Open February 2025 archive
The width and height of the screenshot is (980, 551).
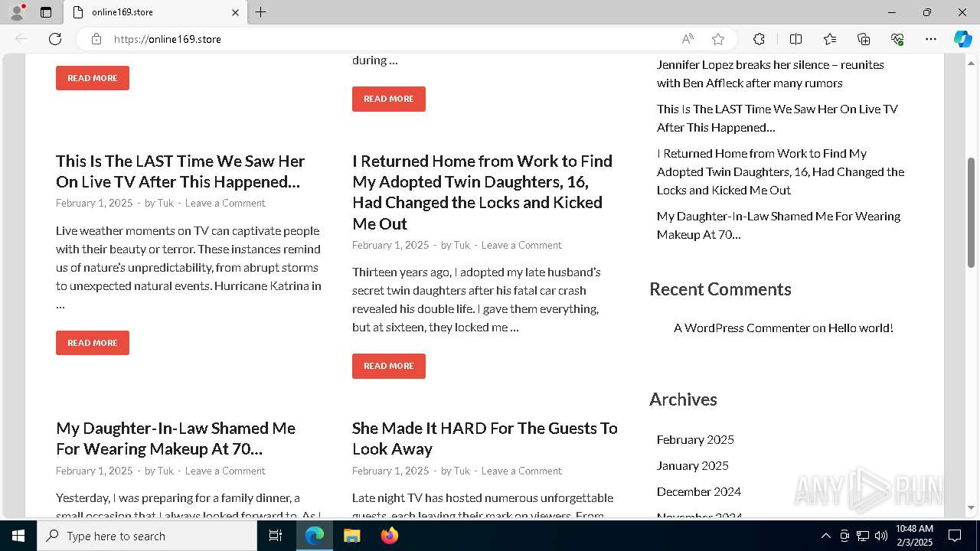point(695,439)
